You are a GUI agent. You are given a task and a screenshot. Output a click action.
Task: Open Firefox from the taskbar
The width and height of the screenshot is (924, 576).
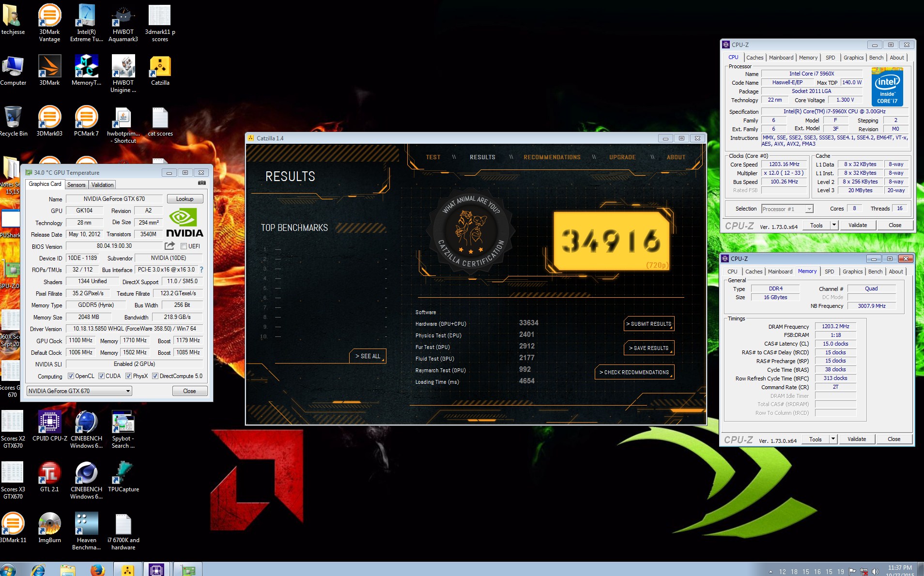[97, 570]
